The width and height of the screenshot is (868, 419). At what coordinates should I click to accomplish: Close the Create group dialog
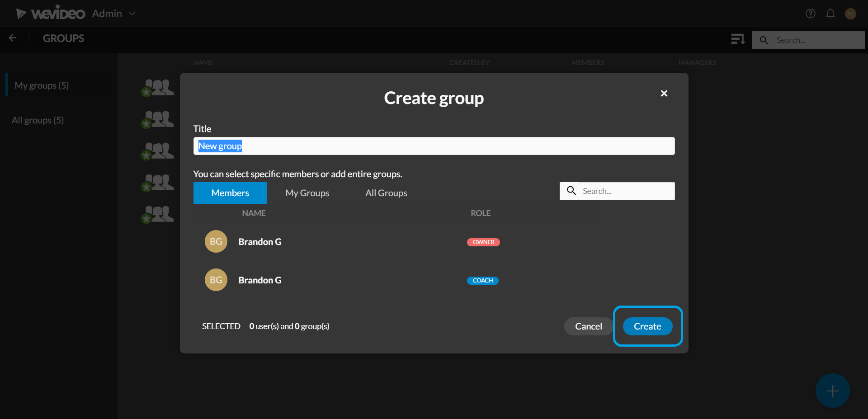(664, 93)
